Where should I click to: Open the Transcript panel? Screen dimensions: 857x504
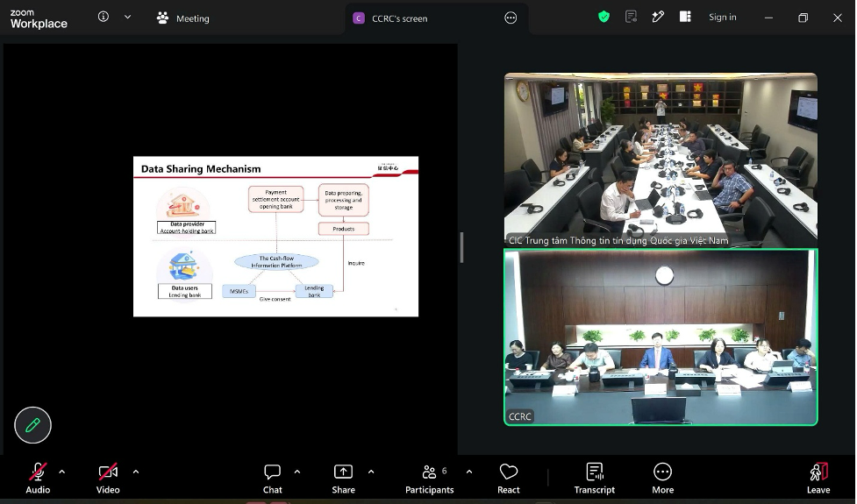pyautogui.click(x=595, y=479)
